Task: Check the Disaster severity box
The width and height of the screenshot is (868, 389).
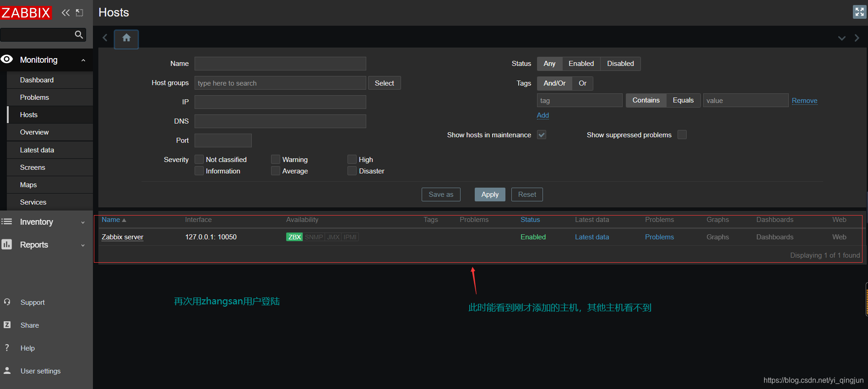Action: pos(352,171)
